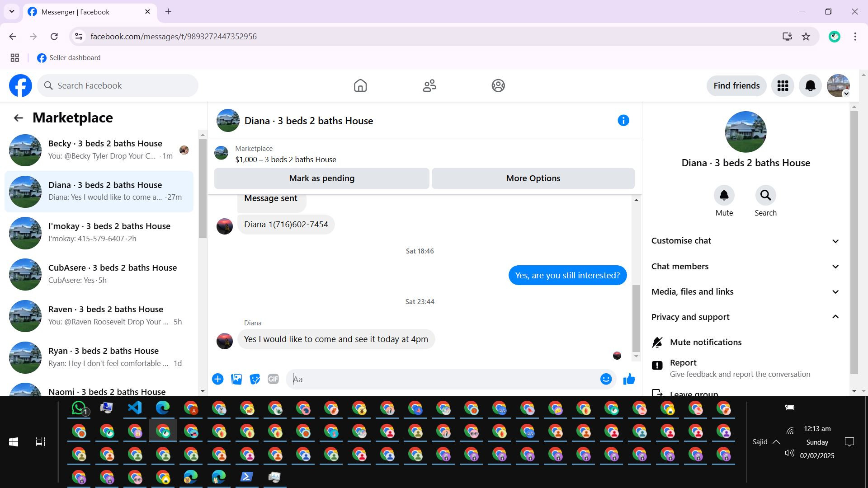
Task: Click the Find friends button
Action: tap(736, 86)
